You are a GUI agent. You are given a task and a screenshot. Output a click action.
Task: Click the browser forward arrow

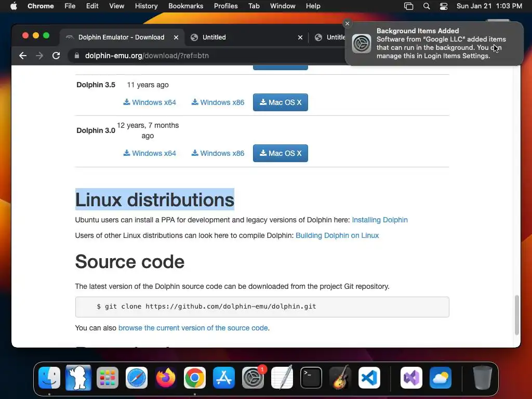[39, 56]
